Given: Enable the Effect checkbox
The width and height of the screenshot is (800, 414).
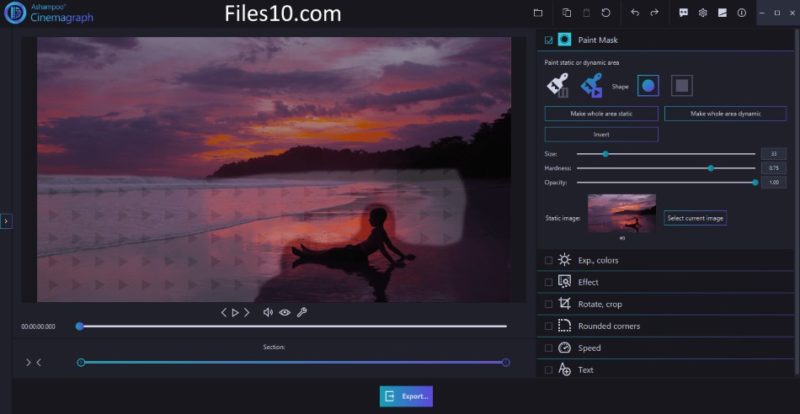Looking at the screenshot, I should pyautogui.click(x=548, y=282).
